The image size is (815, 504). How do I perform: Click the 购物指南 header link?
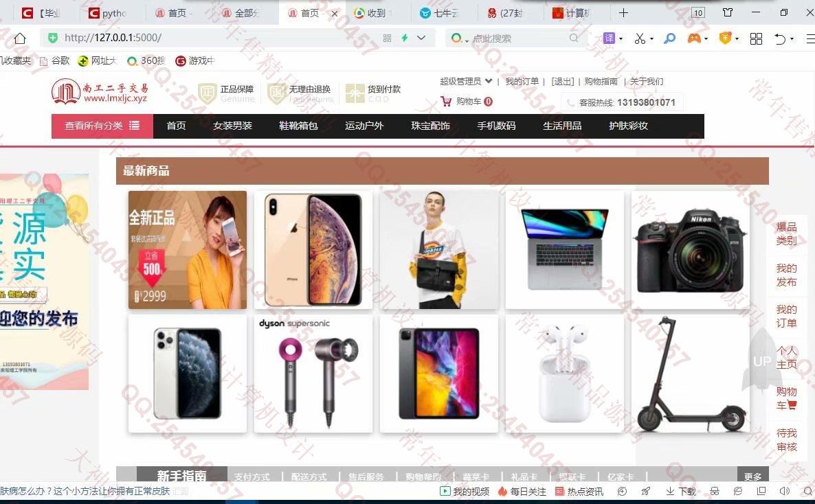[601, 81]
